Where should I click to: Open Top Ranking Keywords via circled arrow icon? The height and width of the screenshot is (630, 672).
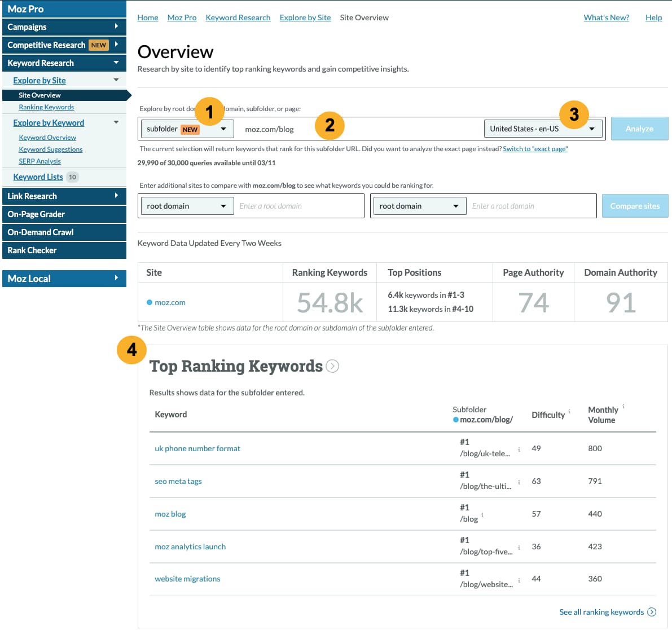click(333, 366)
